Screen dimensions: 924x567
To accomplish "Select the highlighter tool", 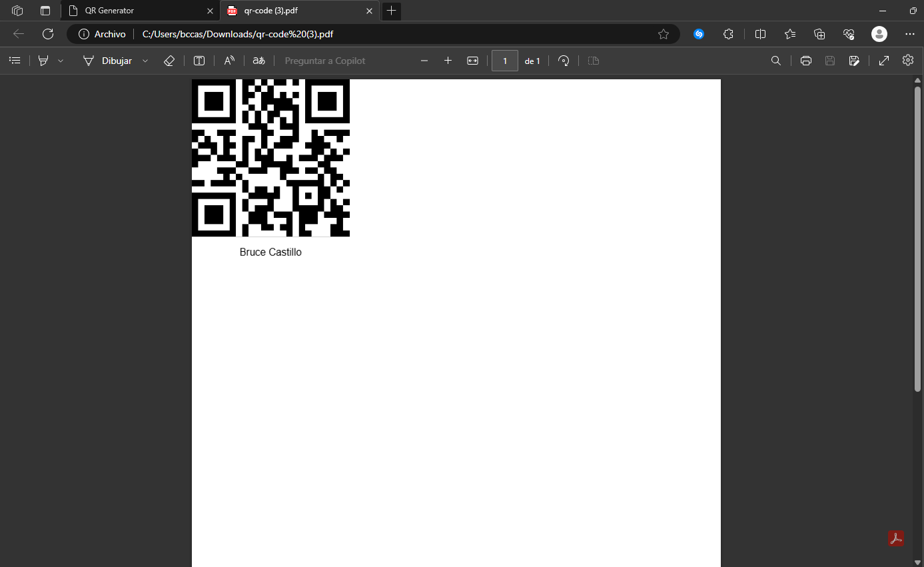I will 43,61.
